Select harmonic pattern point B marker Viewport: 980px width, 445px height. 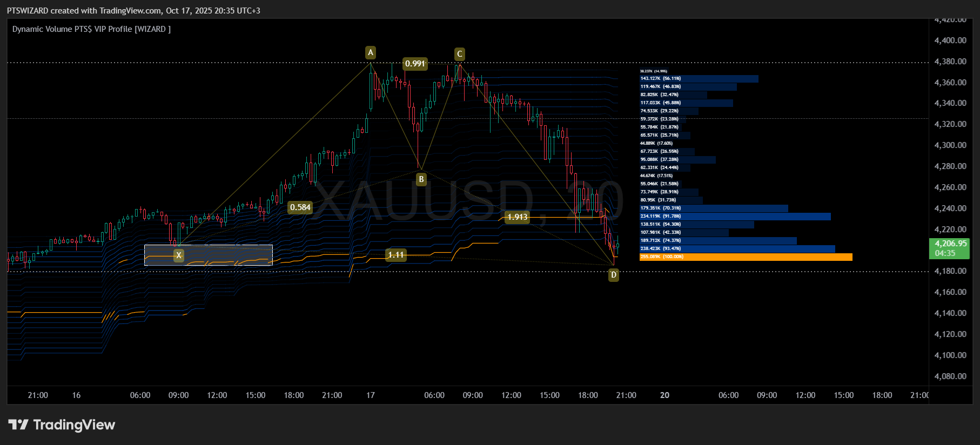[x=421, y=179]
